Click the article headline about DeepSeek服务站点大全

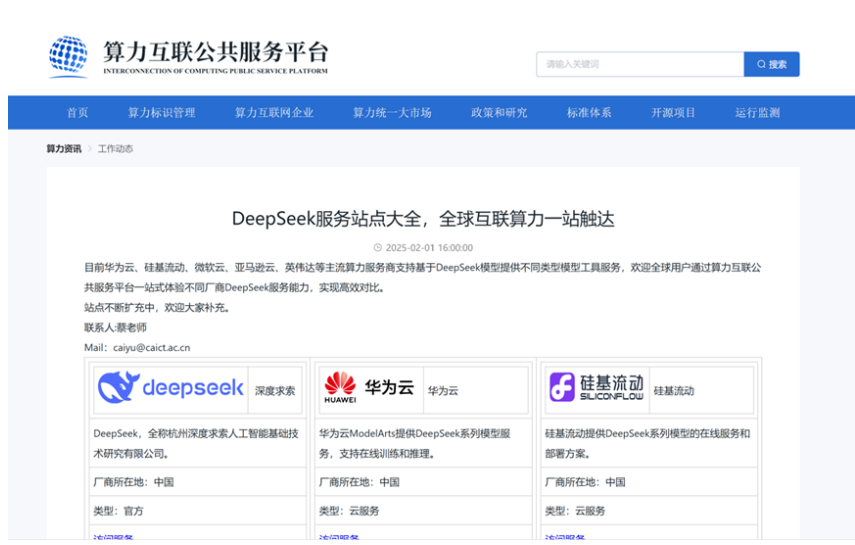coord(423,219)
